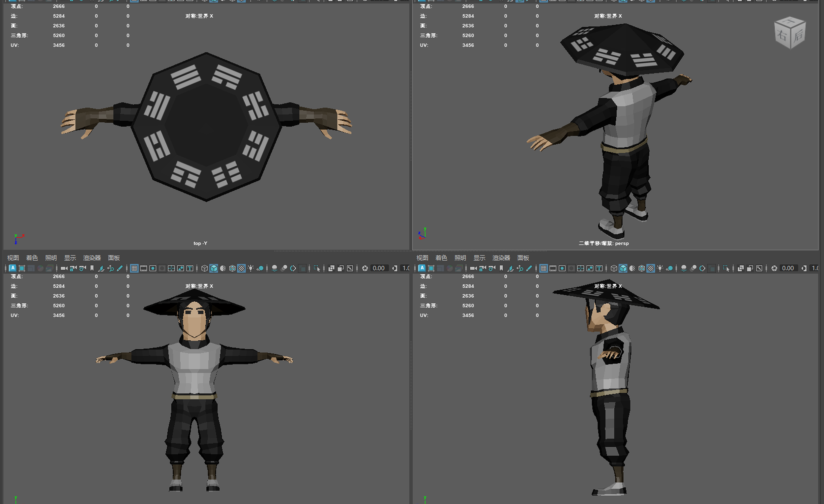Click the grease pencil icon in the front viewport

pyautogui.click(x=120, y=268)
